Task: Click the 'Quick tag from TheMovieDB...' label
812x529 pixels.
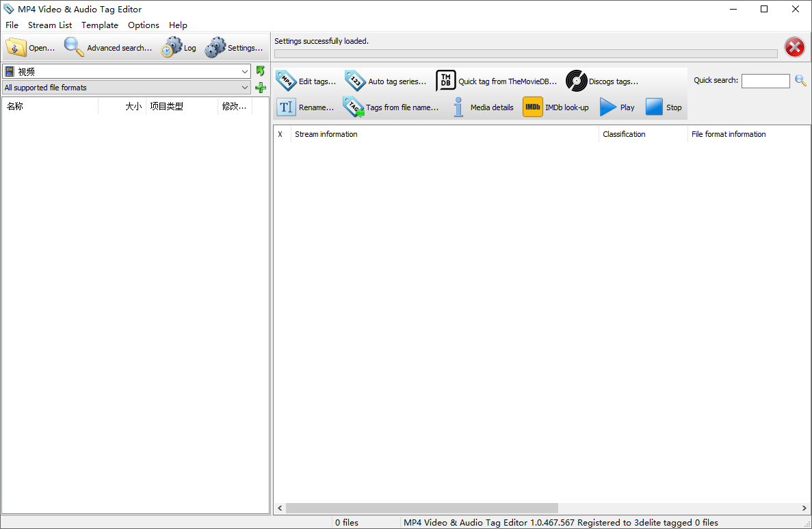Action: [x=508, y=81]
